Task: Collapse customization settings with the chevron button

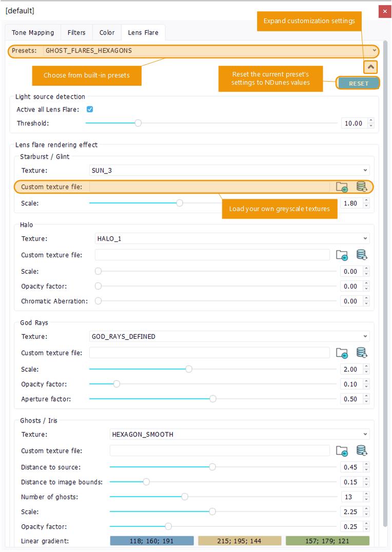Action: click(x=370, y=67)
